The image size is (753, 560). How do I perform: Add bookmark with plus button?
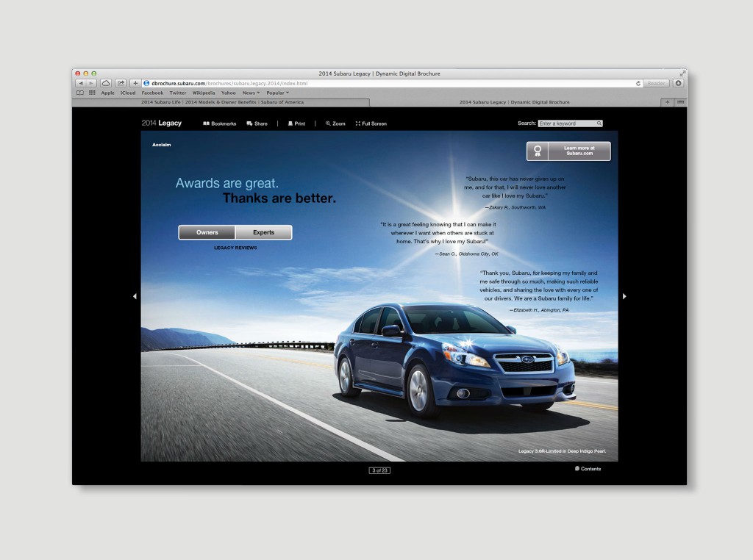pyautogui.click(x=135, y=84)
